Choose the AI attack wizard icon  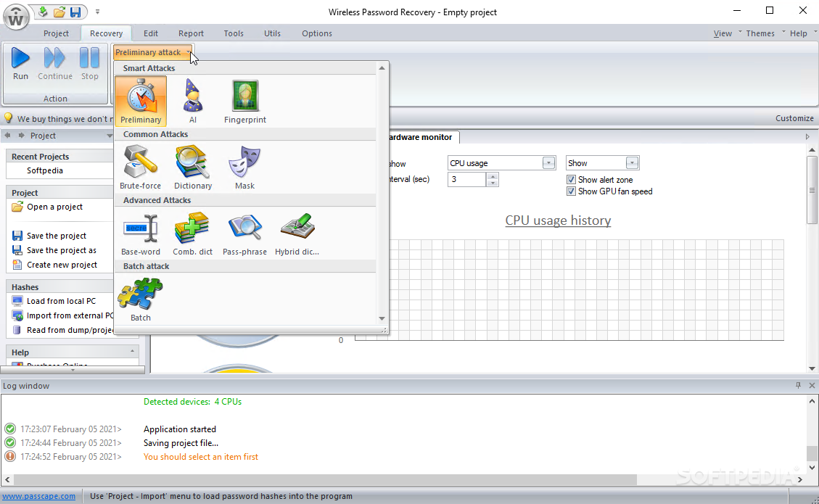pos(193,101)
